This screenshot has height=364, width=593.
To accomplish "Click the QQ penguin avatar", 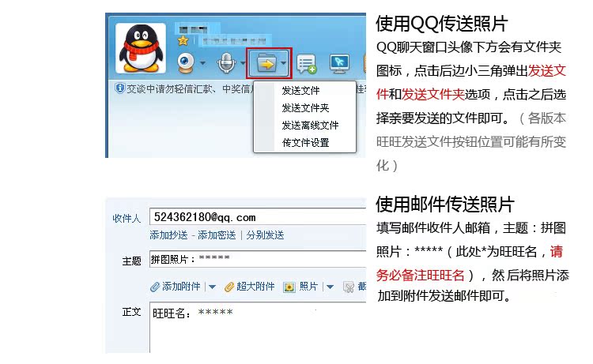I will click(141, 48).
